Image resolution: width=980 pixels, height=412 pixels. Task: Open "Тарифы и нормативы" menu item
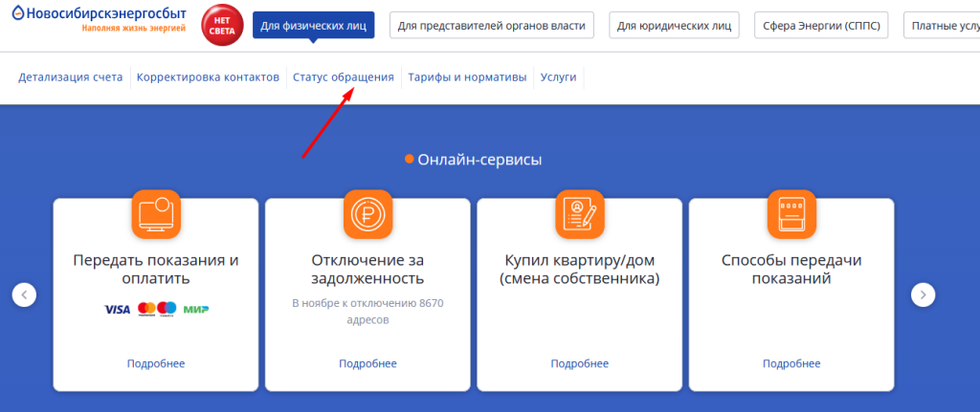pos(467,76)
